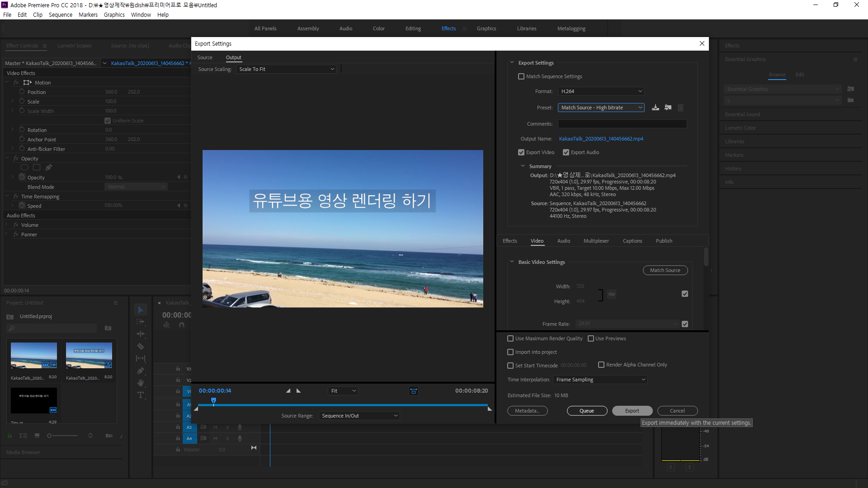Uncheck the Export Audio checkbox

click(566, 152)
